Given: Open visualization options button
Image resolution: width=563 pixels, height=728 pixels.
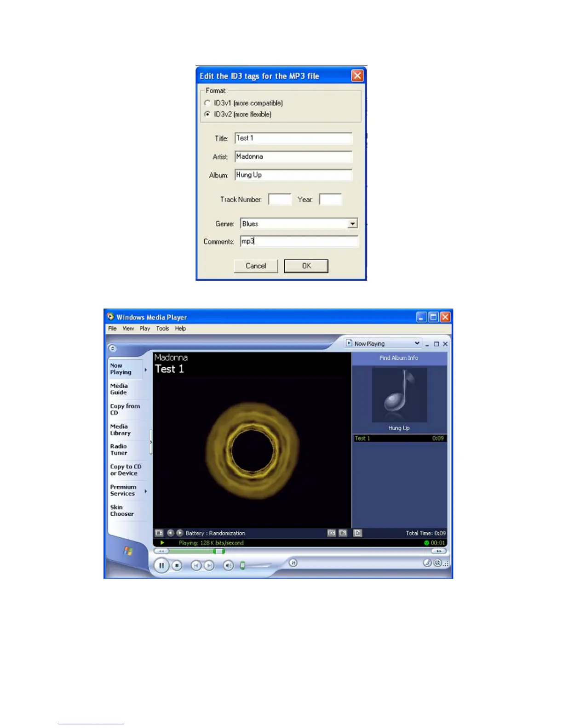Looking at the screenshot, I should pyautogui.click(x=159, y=533).
